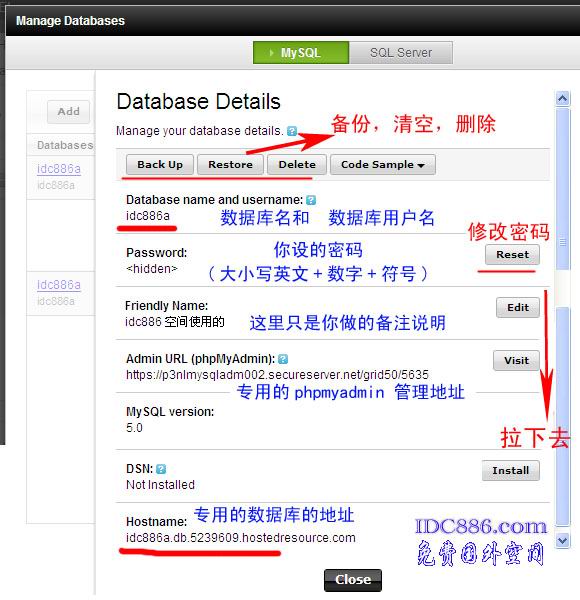Screen dimensions: 580x600
Task: Reset the database password
Action: pos(512,254)
